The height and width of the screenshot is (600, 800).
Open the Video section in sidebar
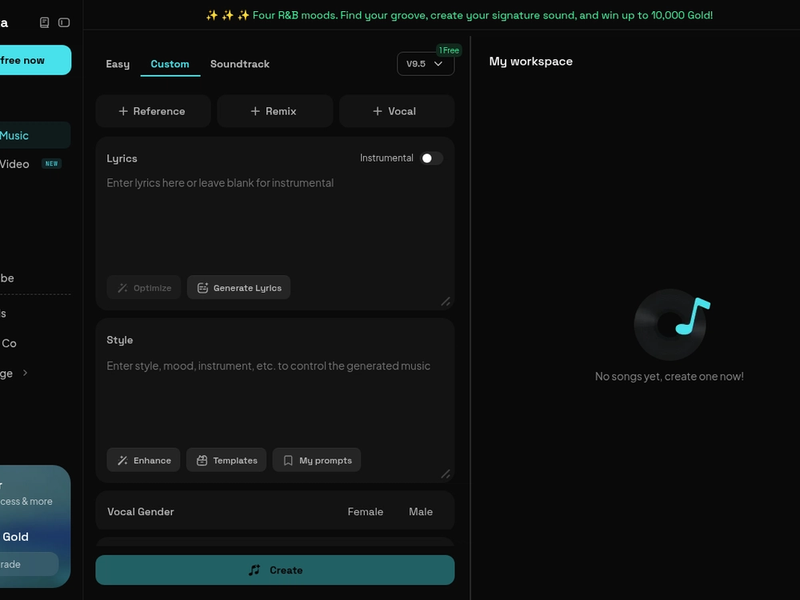point(31,164)
